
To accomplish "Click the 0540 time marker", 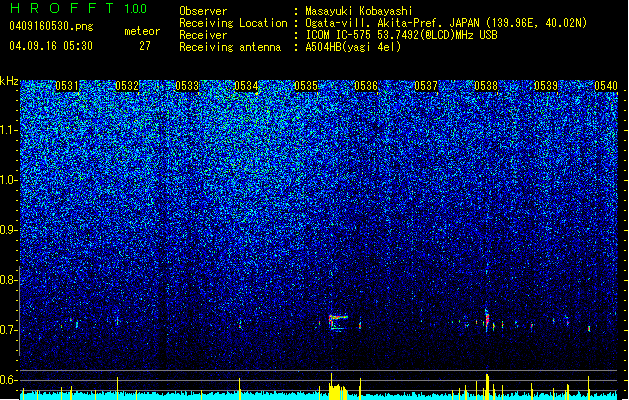I will pos(606,86).
